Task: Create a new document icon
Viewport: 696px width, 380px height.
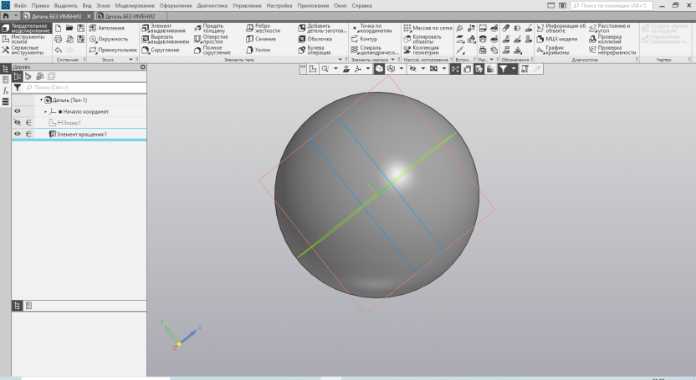Action: [x=58, y=28]
